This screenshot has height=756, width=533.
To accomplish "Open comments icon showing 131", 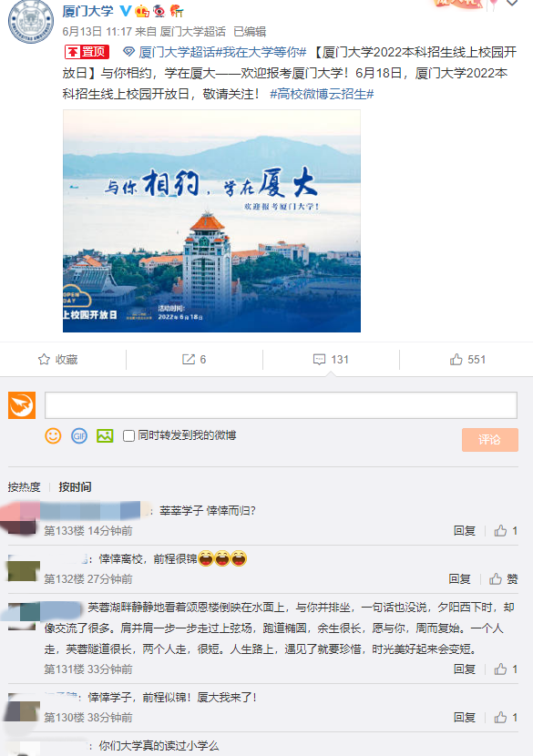I will point(319,359).
